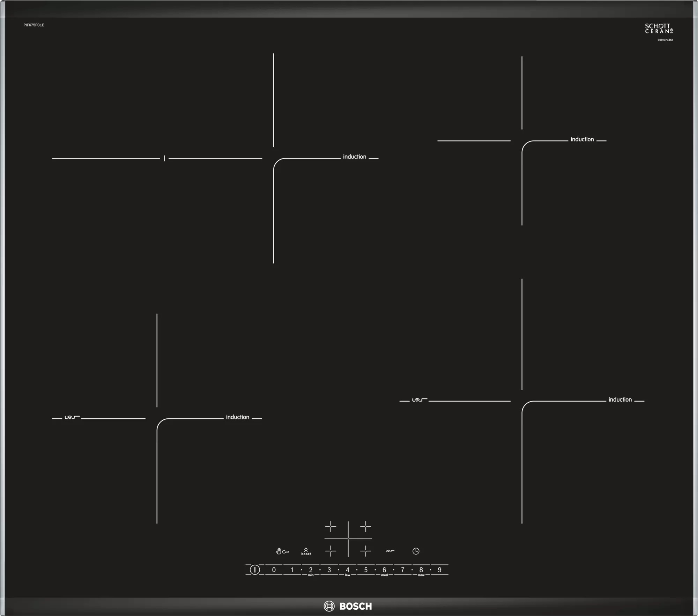The width and height of the screenshot is (698, 616).
Task: Select the top-left cooking zone selector
Action: click(x=331, y=526)
